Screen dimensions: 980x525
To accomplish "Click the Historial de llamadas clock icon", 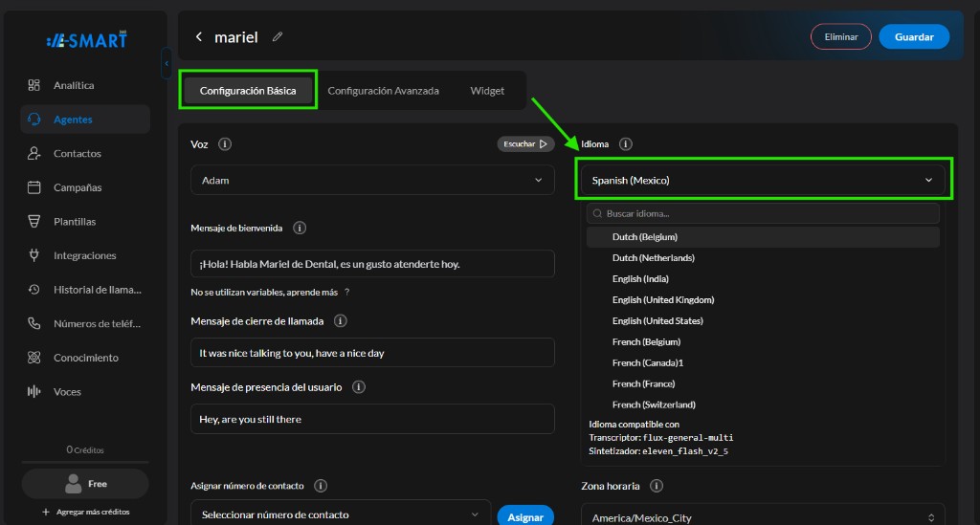I will pyautogui.click(x=33, y=290).
